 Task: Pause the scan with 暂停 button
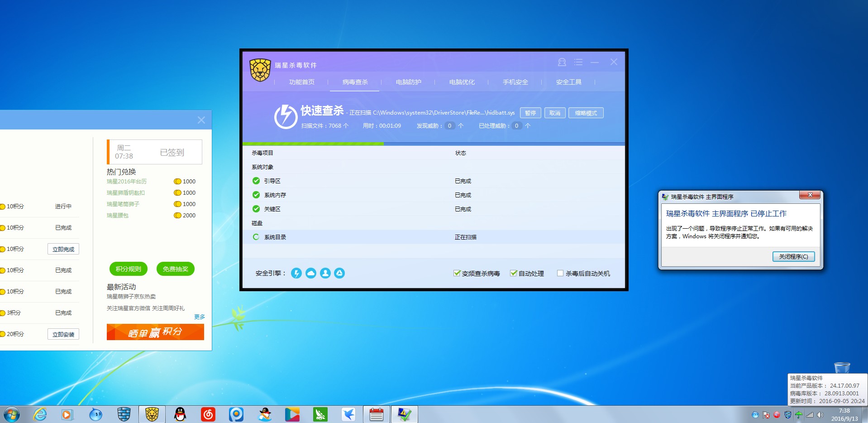[x=530, y=113]
